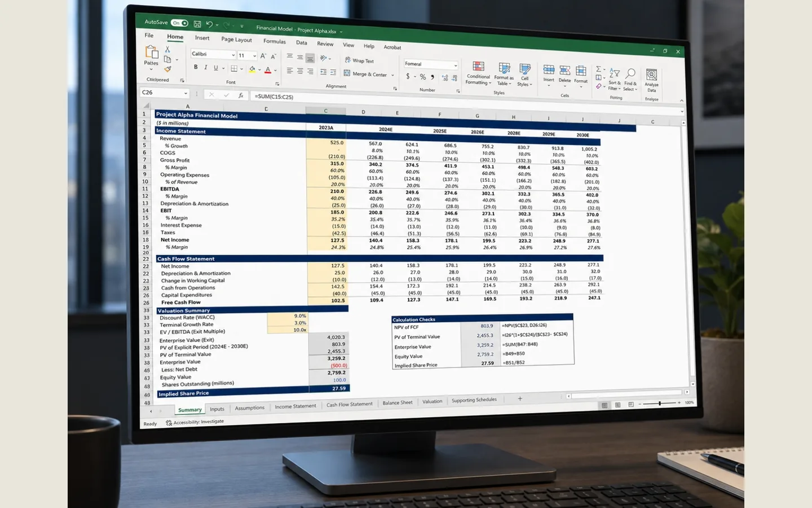Open the number format dropdown

tap(456, 65)
